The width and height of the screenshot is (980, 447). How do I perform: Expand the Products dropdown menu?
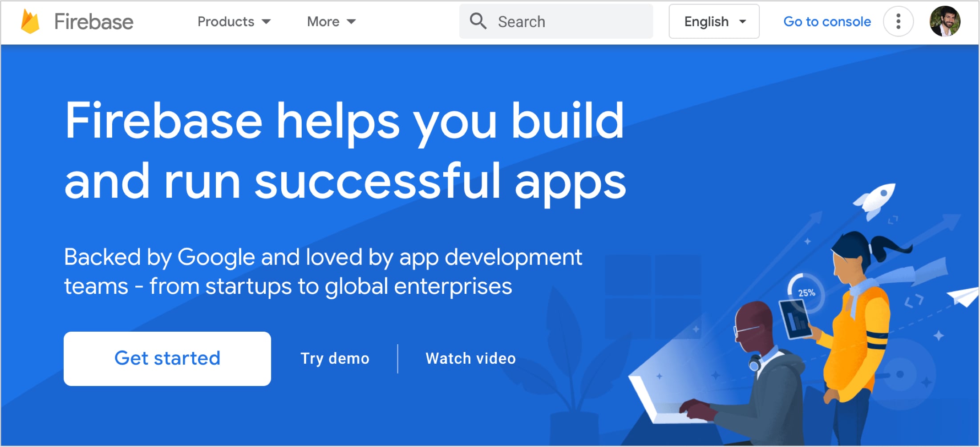(x=234, y=21)
